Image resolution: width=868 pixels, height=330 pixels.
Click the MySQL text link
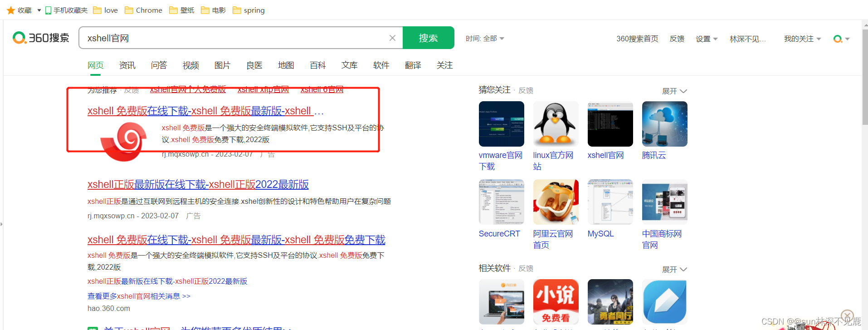[x=601, y=234]
